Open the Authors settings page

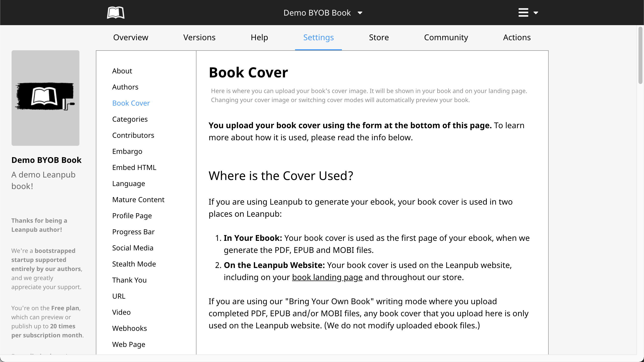click(x=125, y=87)
